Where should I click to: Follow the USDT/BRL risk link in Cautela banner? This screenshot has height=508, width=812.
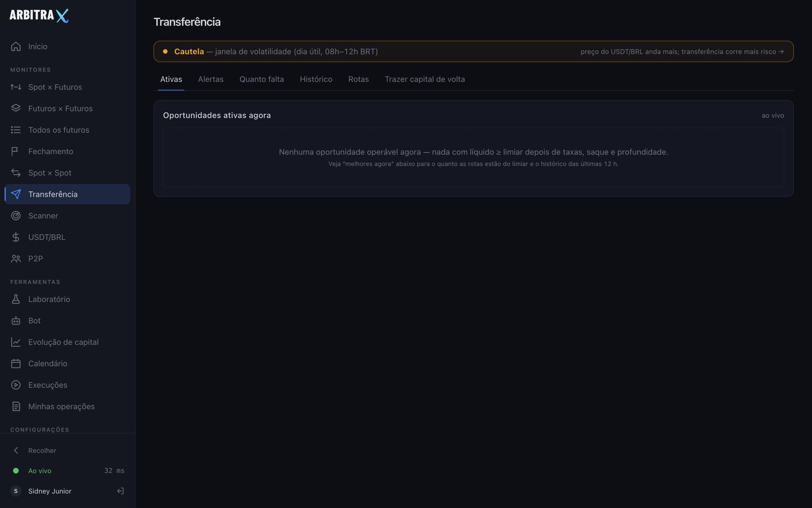pos(682,51)
